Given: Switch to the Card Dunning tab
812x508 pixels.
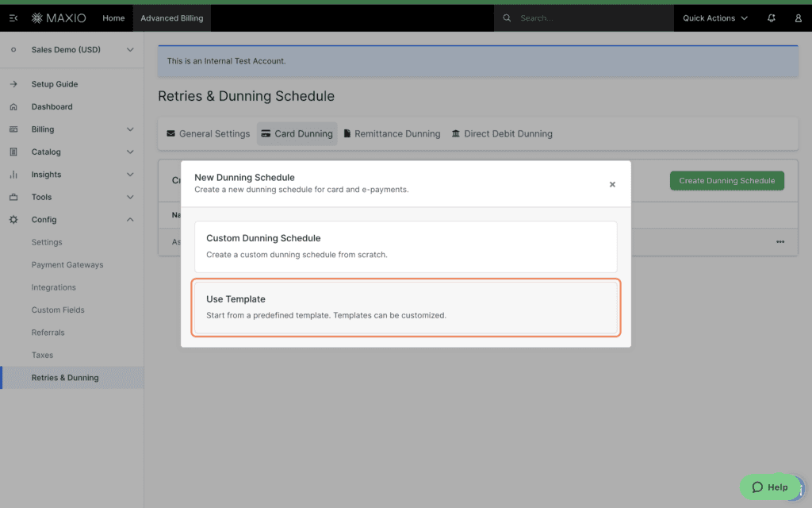Looking at the screenshot, I should pos(297,133).
